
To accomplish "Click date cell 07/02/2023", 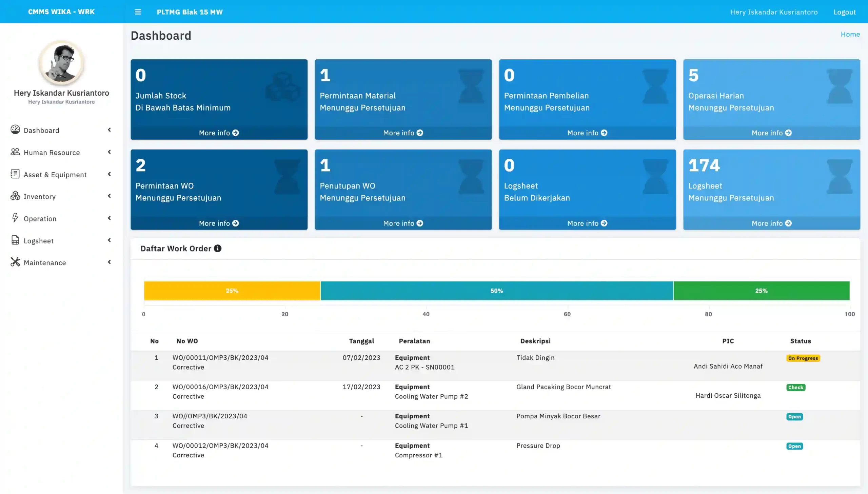I will point(361,358).
